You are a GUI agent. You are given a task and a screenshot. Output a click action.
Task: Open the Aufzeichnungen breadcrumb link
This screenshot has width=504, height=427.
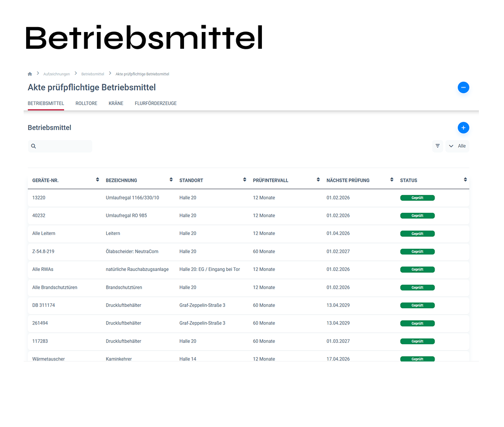pos(57,73)
